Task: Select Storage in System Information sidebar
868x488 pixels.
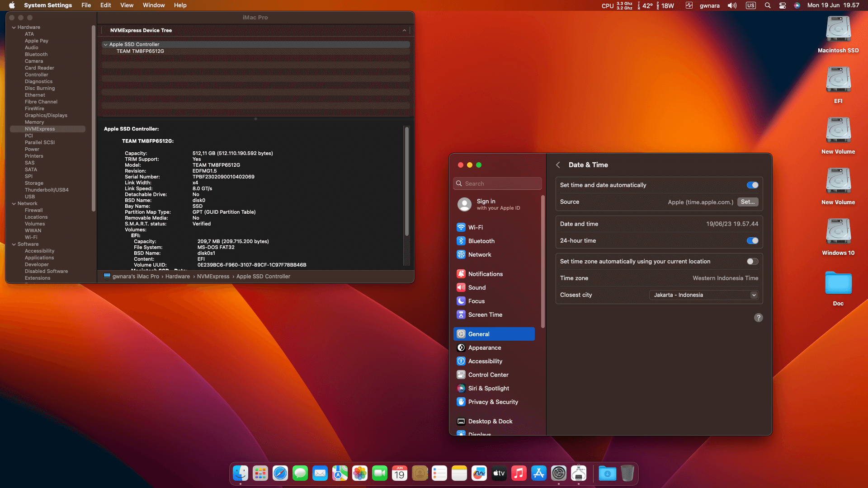Action: 34,183
